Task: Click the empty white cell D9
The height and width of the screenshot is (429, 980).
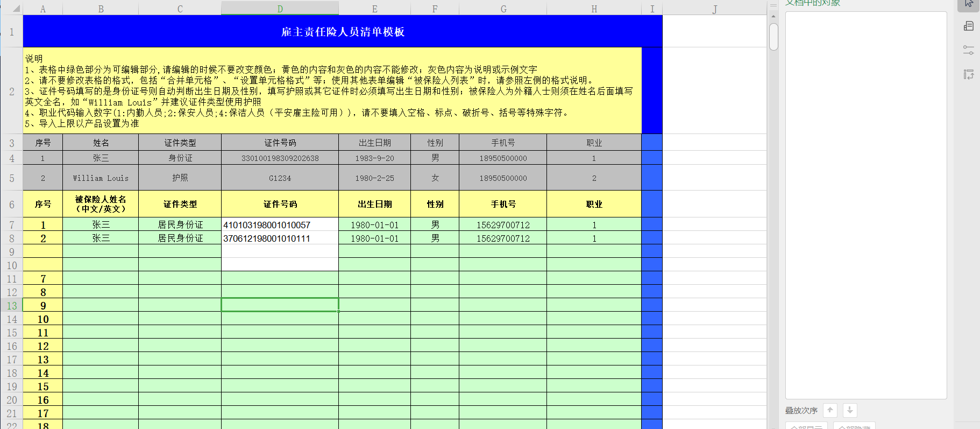Action: click(x=280, y=251)
